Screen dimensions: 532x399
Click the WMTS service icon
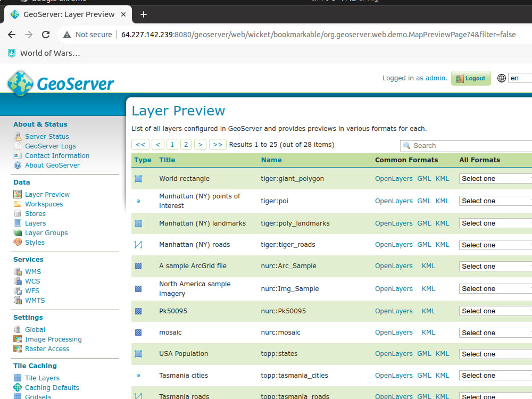18,300
